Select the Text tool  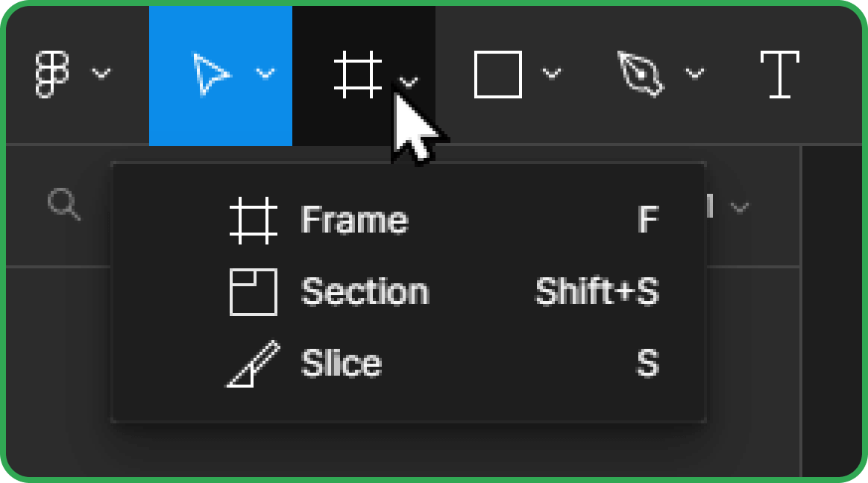[780, 74]
